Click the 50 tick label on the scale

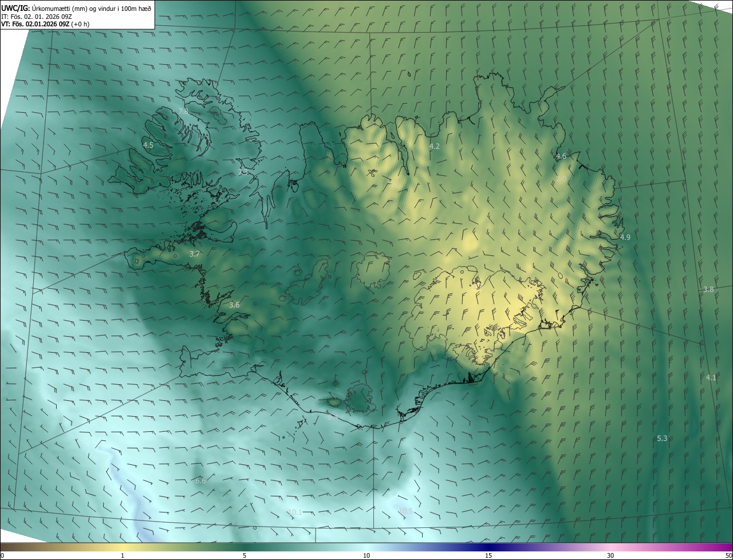tap(728, 555)
